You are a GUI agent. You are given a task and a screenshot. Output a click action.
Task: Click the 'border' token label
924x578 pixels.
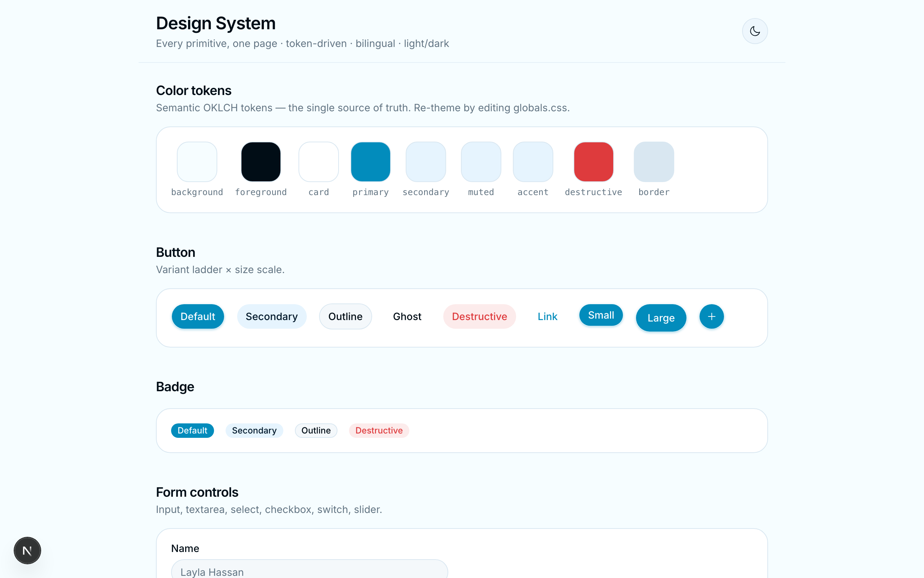pyautogui.click(x=654, y=192)
